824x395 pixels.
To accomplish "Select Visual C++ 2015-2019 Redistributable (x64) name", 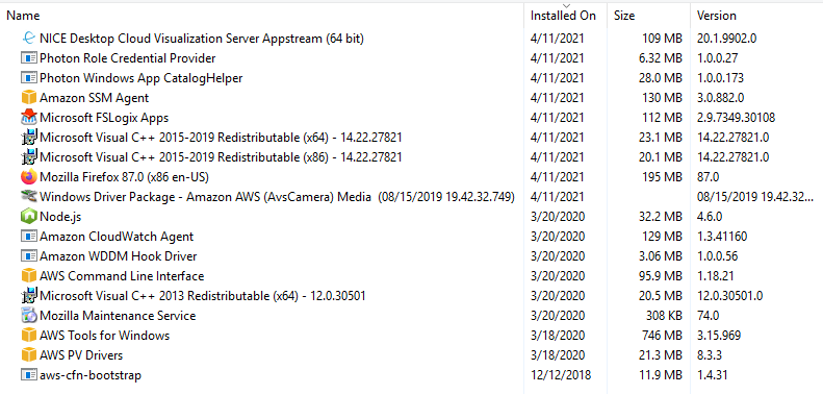I will (221, 138).
